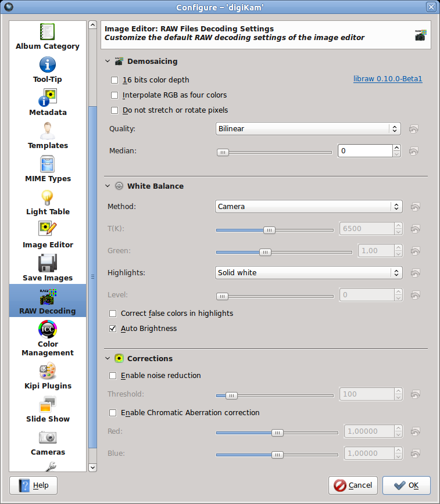Viewport: 440px width, 504px height.
Task: Reset the Median value to default
Action: click(414, 151)
